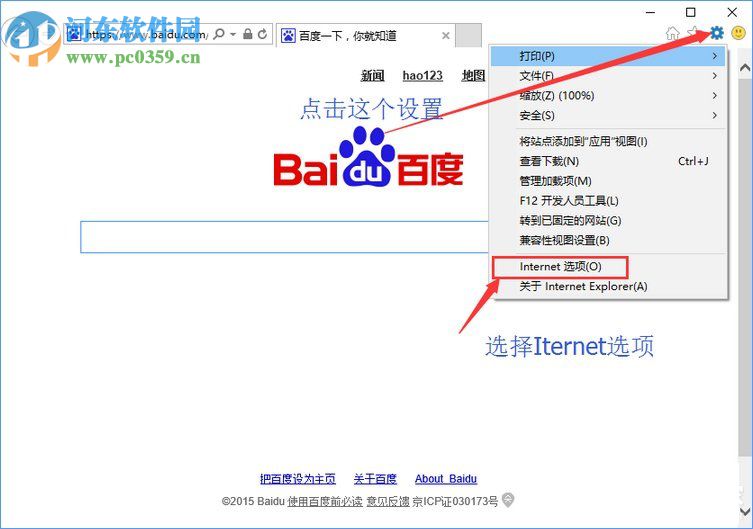
Task: Expand the 缩放(Z) submenu arrow
Action: [715, 96]
